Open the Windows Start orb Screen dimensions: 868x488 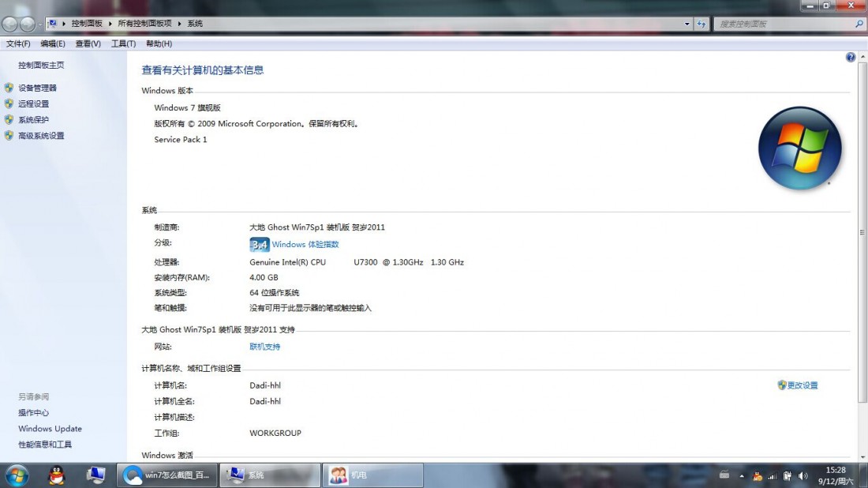(x=17, y=475)
